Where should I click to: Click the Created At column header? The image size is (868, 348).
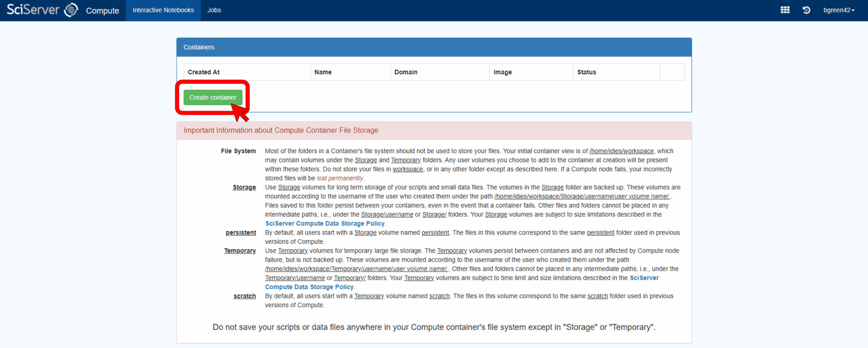pos(203,72)
